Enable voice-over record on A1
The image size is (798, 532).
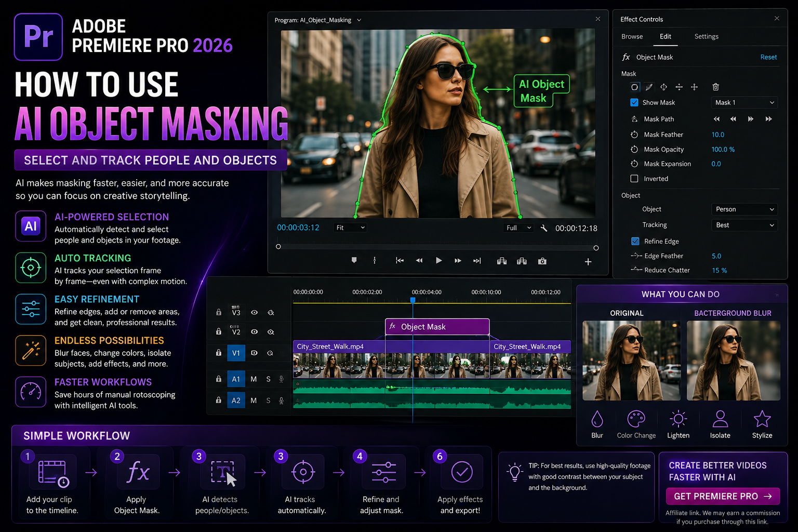[281, 379]
